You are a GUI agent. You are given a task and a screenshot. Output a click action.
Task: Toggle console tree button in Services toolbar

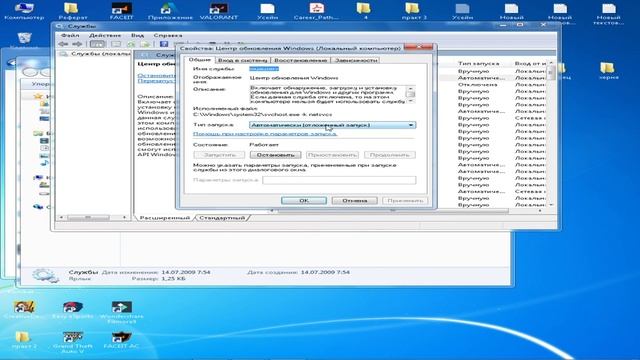[98, 44]
